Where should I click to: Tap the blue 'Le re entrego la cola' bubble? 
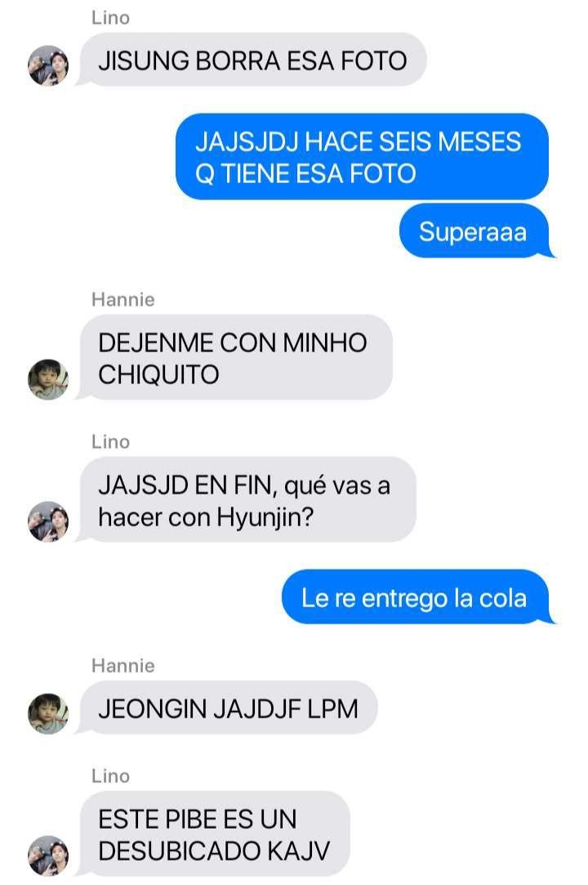click(417, 597)
